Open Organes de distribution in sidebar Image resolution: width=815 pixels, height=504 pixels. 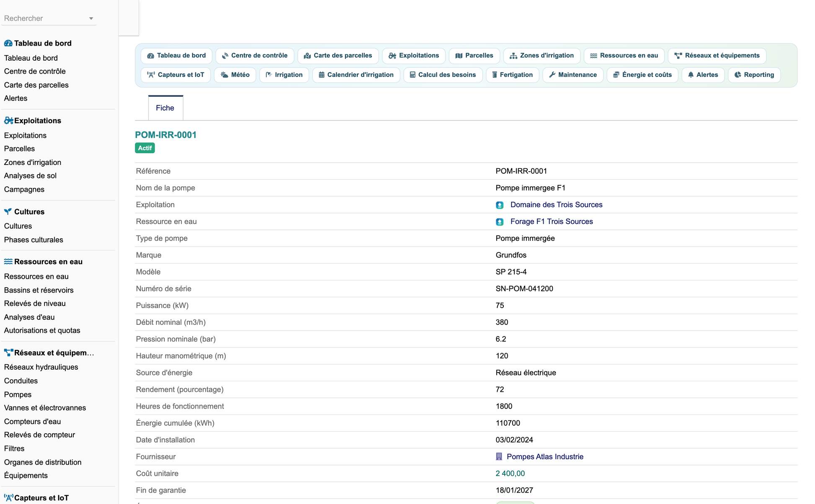click(x=43, y=462)
